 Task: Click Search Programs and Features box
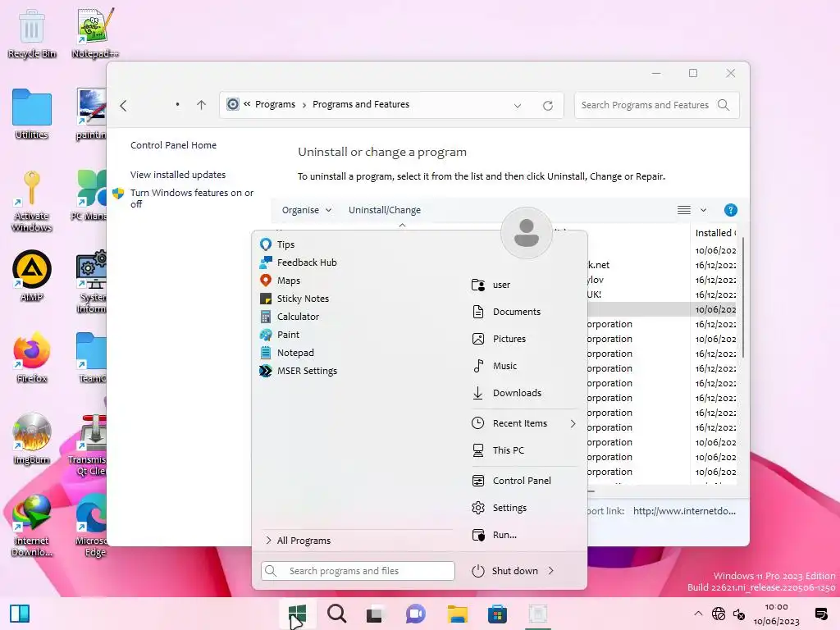[656, 105]
